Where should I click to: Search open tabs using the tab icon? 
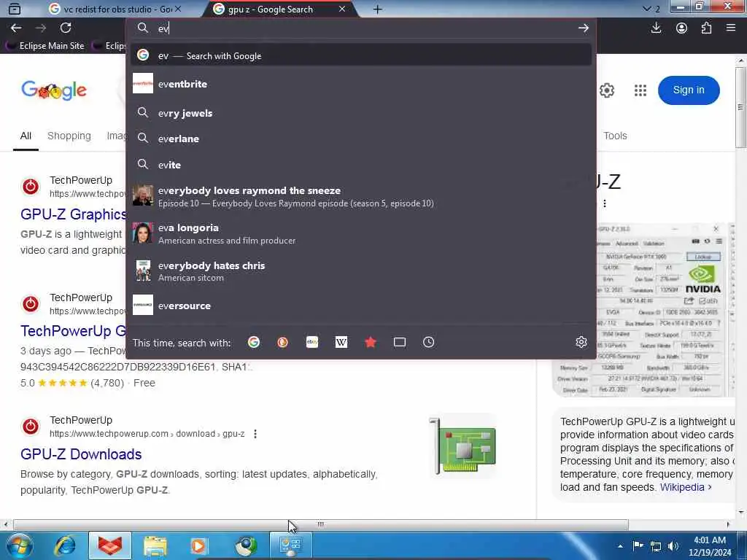tap(399, 342)
